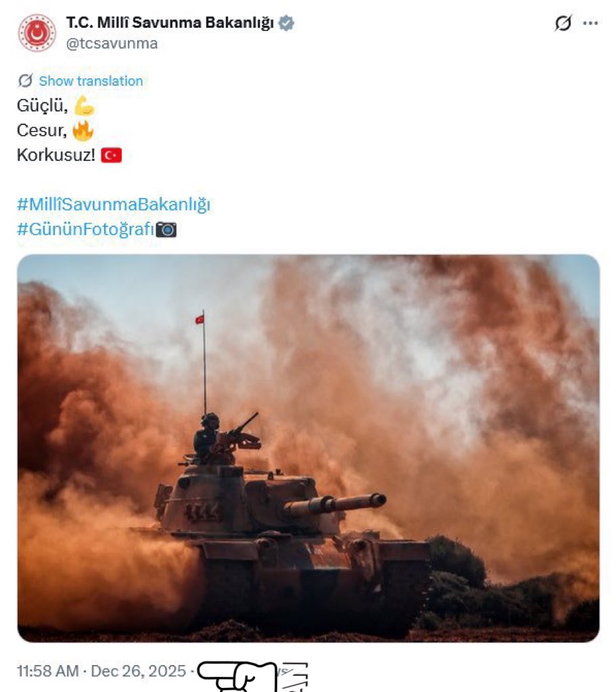Show translation of the tweet
The image size is (616, 692).
[x=91, y=81]
